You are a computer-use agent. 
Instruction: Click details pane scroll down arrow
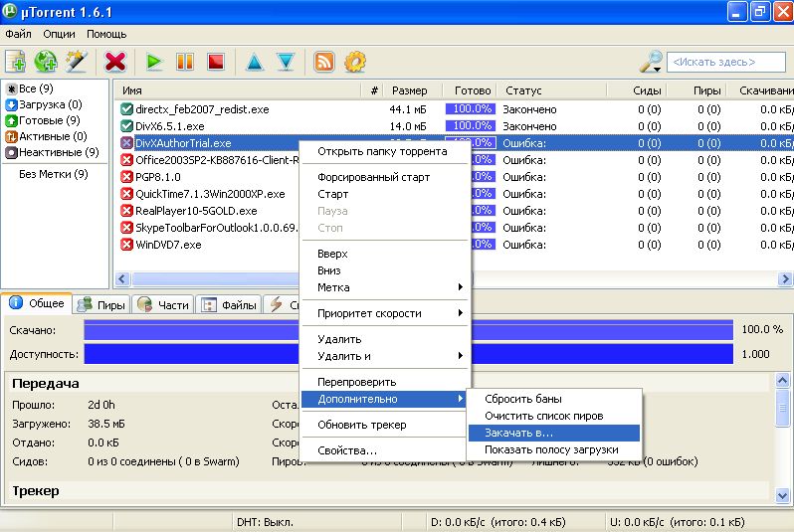tap(782, 496)
